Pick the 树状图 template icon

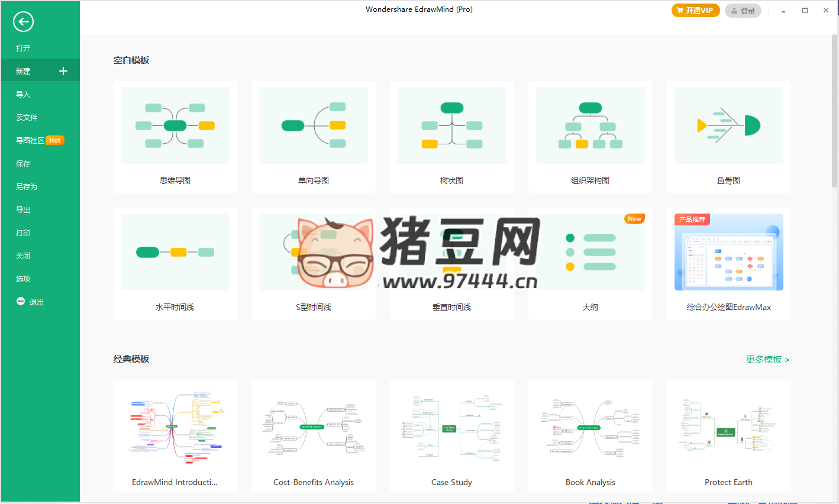[452, 125]
